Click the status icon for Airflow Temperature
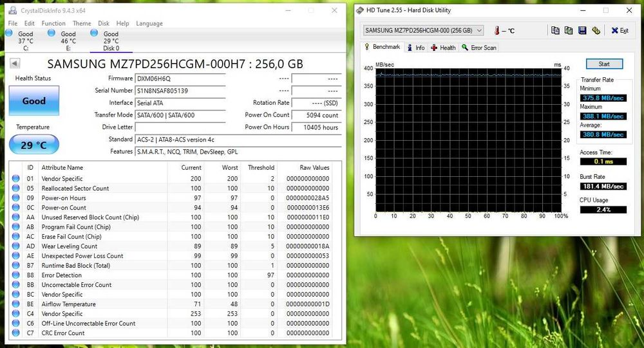644x348 pixels. point(15,304)
